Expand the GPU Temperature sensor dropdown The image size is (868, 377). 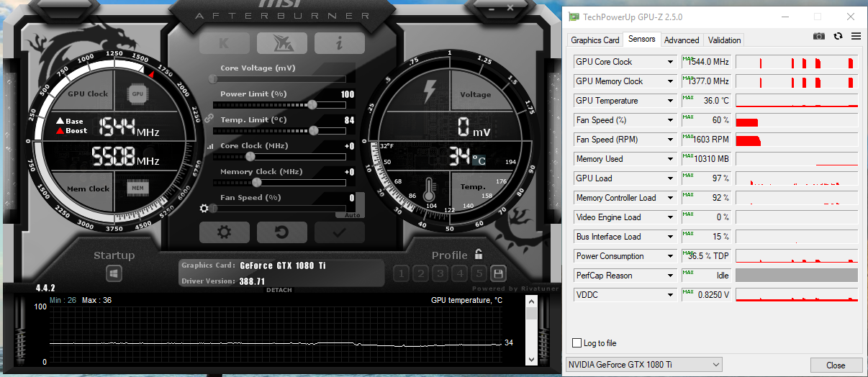pyautogui.click(x=671, y=101)
